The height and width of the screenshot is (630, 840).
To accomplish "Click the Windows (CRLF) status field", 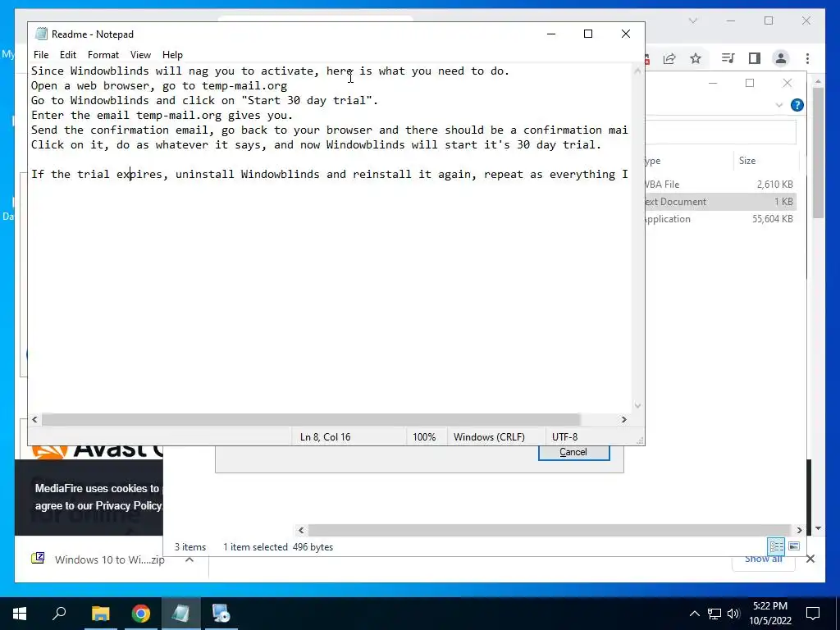I will click(489, 437).
